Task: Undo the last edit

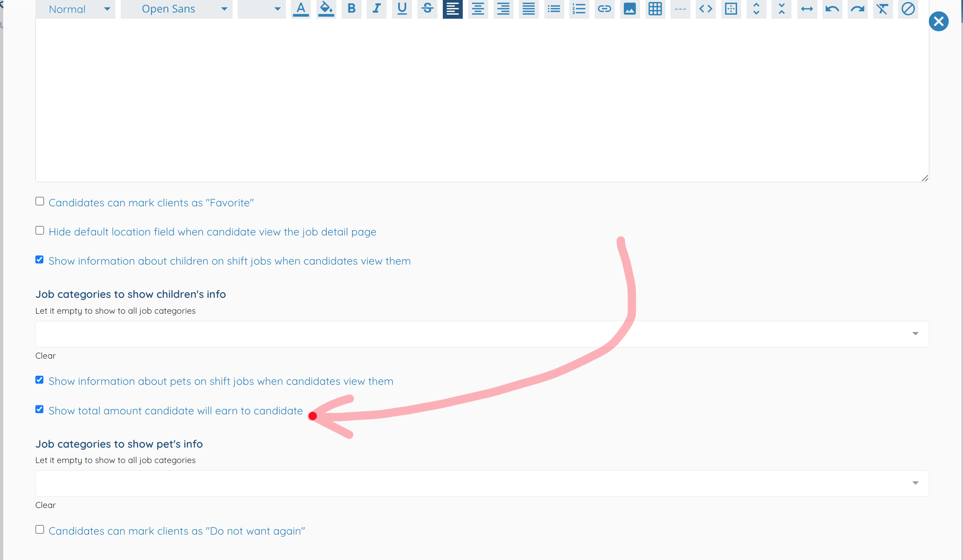Action: tap(832, 9)
